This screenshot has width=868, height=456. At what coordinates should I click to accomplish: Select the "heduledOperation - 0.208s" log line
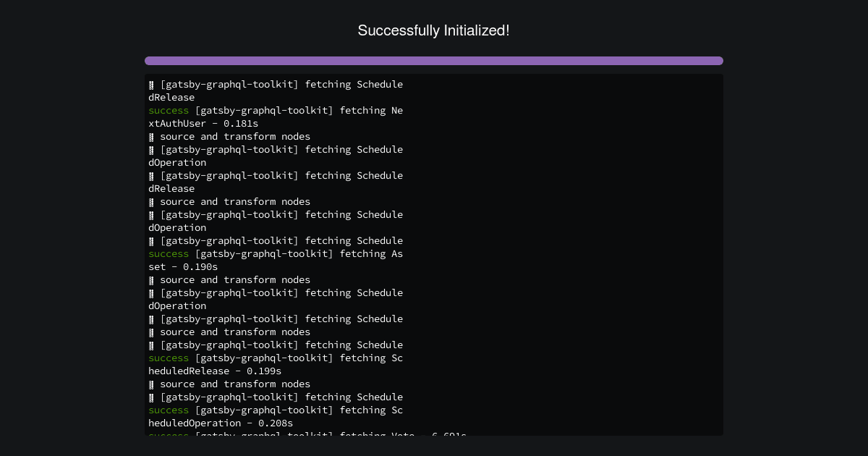point(221,423)
